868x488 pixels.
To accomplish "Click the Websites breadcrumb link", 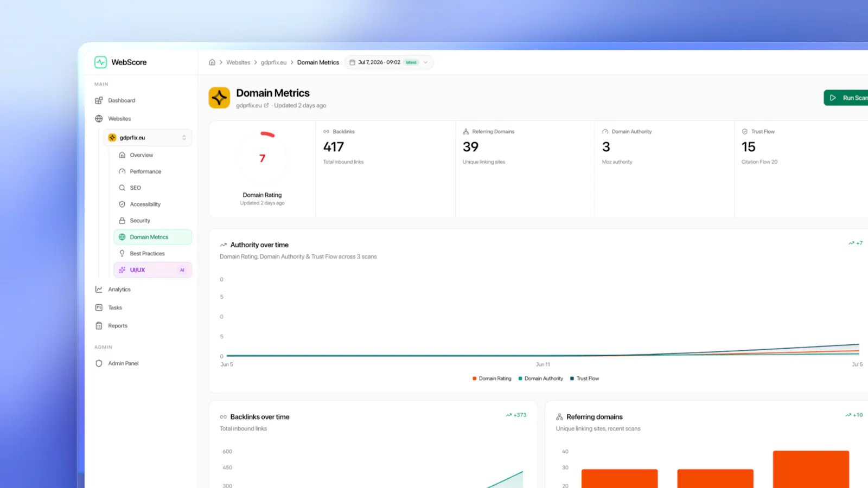I will (x=238, y=62).
